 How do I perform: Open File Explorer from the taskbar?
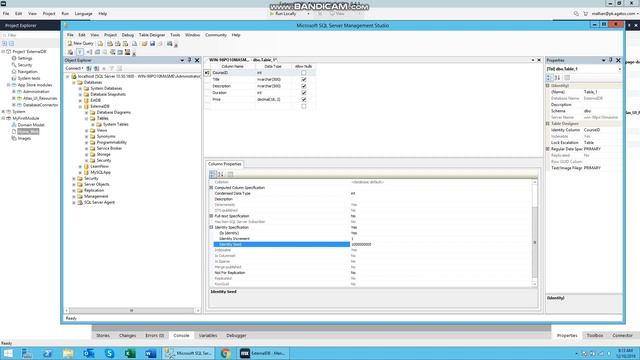68,353
